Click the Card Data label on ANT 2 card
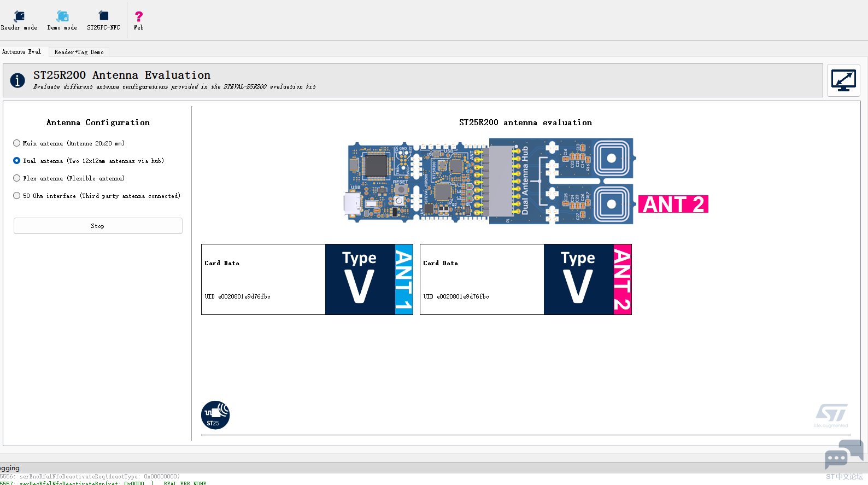This screenshot has height=485, width=868. [x=441, y=263]
